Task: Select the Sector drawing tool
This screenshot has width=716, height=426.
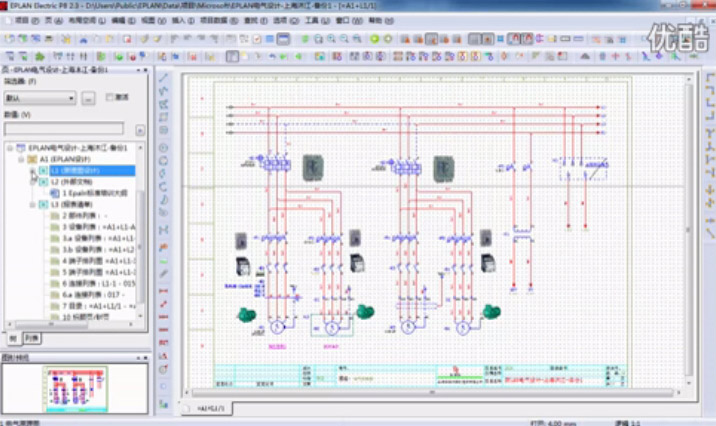Action: (163, 200)
